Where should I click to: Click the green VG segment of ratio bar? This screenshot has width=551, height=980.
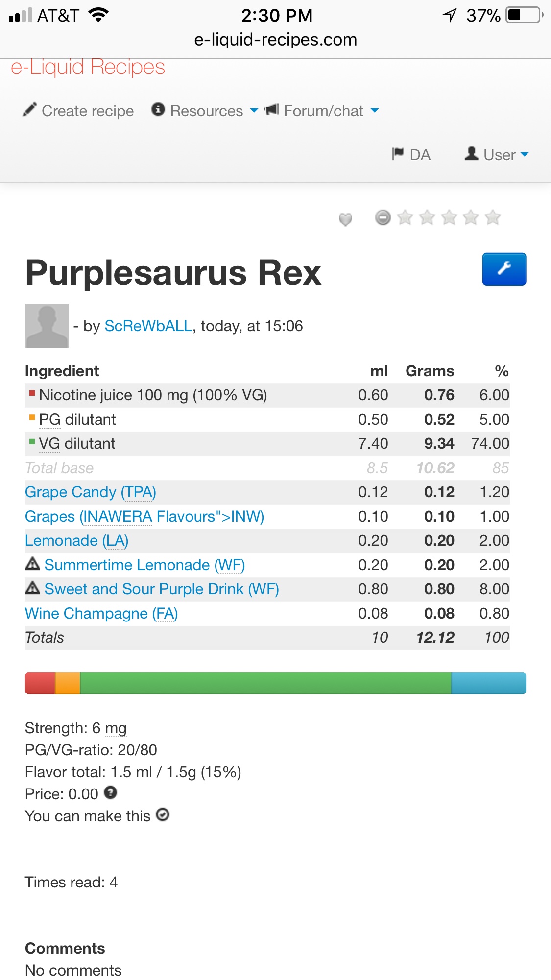[265, 683]
